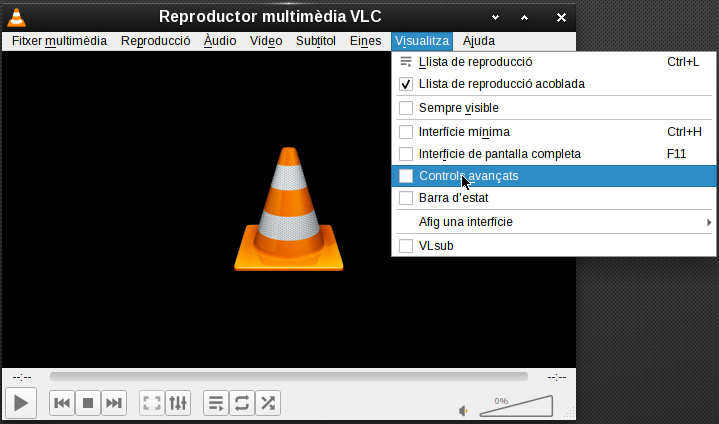This screenshot has width=719, height=424.
Task: Enable Sempre visible checkbox
Action: tap(406, 108)
